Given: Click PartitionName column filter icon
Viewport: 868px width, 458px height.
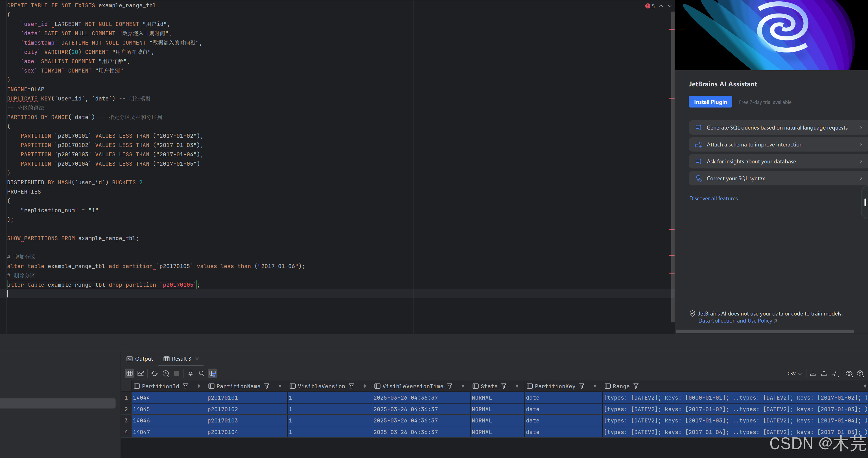Looking at the screenshot, I should click(266, 386).
